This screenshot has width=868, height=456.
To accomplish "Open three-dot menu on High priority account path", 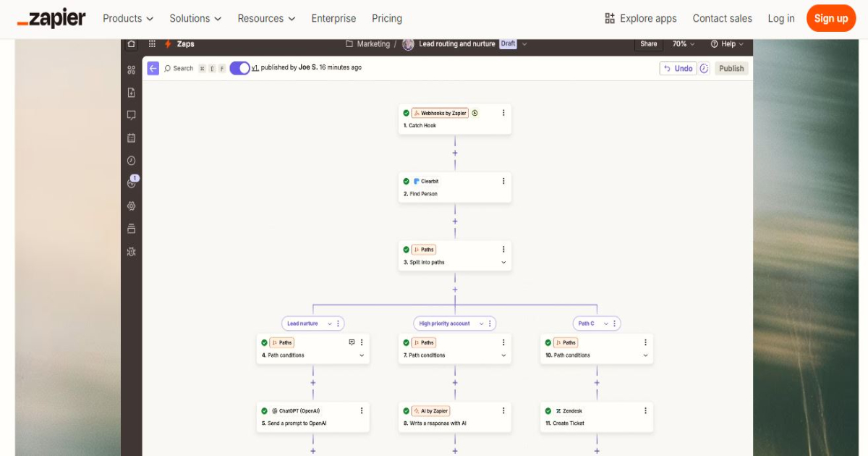I will (x=490, y=324).
